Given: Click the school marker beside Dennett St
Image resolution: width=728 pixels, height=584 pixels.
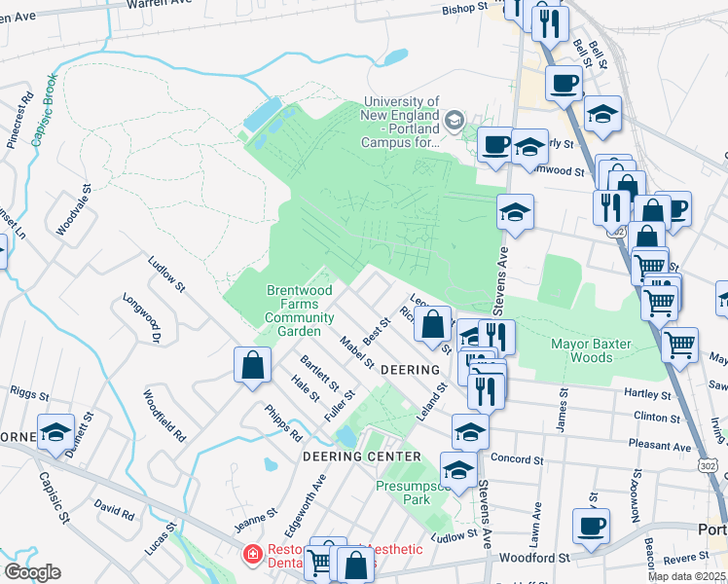Looking at the screenshot, I should [56, 433].
